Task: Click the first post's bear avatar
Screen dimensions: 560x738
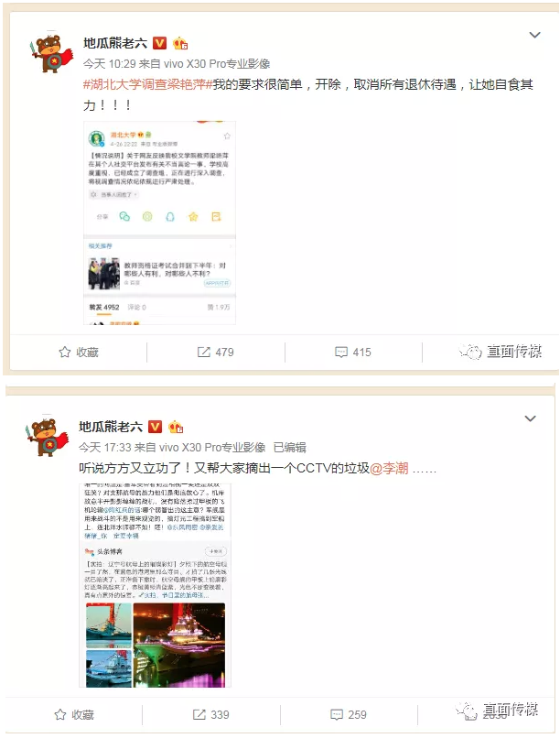Action: pyautogui.click(x=52, y=51)
